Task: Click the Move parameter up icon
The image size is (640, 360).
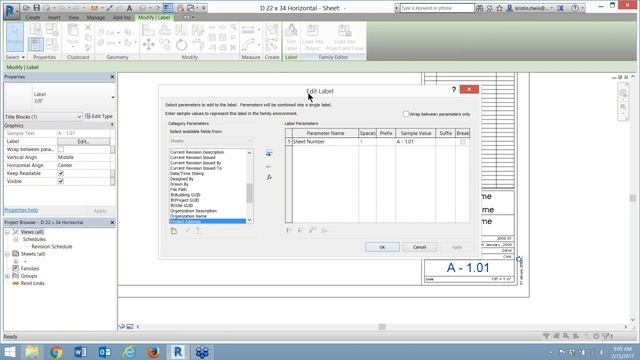Action: click(289, 231)
